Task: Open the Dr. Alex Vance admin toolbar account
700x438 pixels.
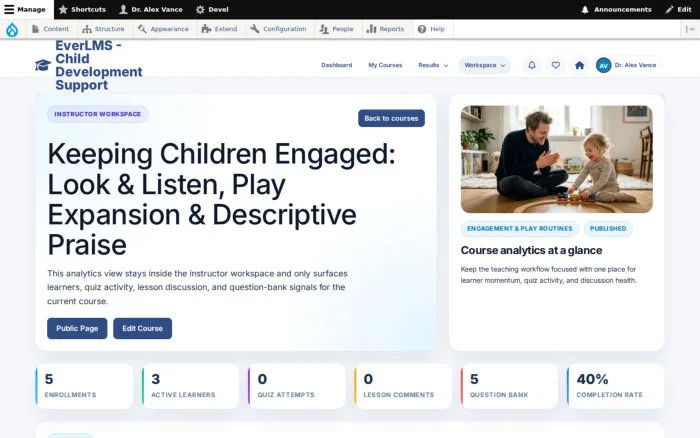Action: 151,9
